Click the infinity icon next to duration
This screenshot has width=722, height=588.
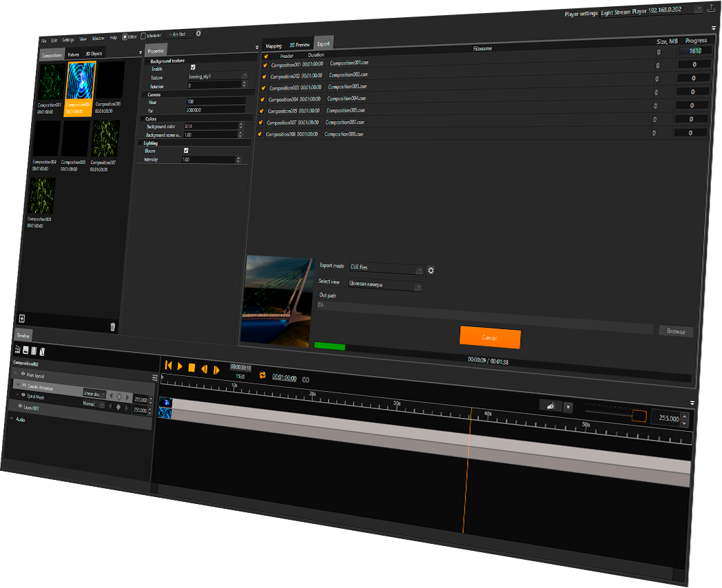(305, 379)
